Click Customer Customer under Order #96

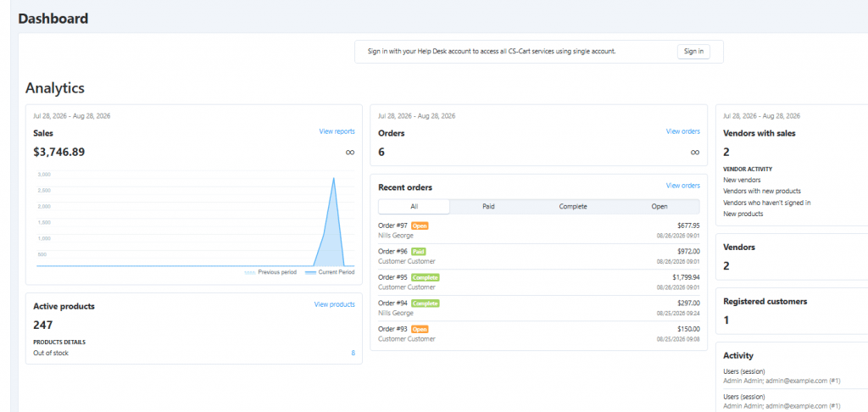[406, 261]
